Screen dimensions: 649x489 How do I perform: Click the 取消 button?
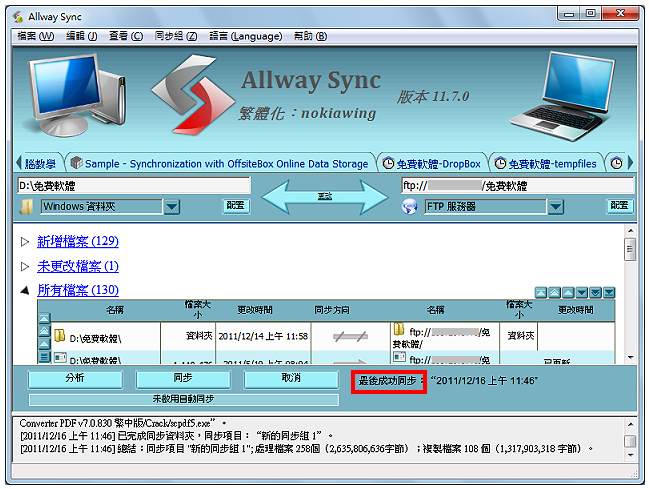click(291, 379)
